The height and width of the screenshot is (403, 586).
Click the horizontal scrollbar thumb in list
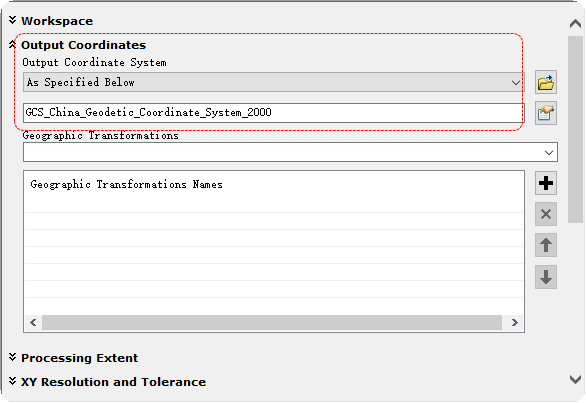click(x=272, y=322)
